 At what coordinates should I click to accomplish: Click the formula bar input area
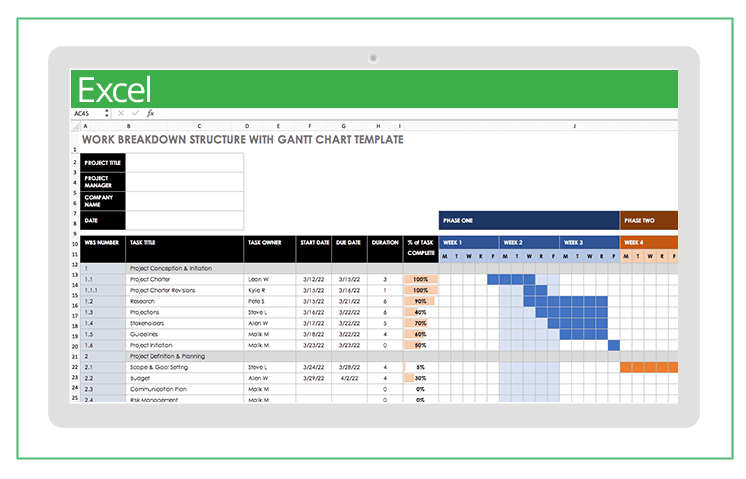tap(400, 114)
